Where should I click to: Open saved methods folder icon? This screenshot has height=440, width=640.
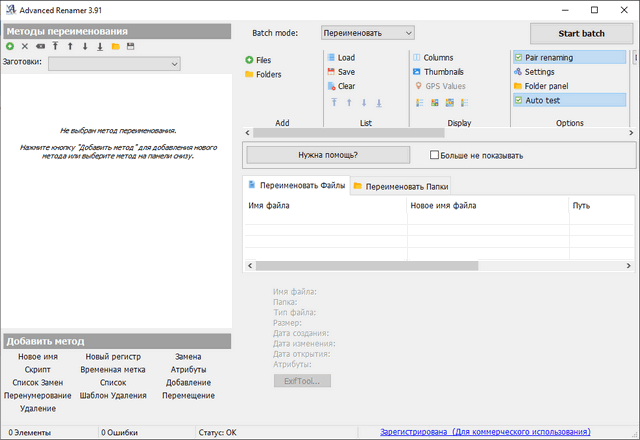(x=115, y=47)
